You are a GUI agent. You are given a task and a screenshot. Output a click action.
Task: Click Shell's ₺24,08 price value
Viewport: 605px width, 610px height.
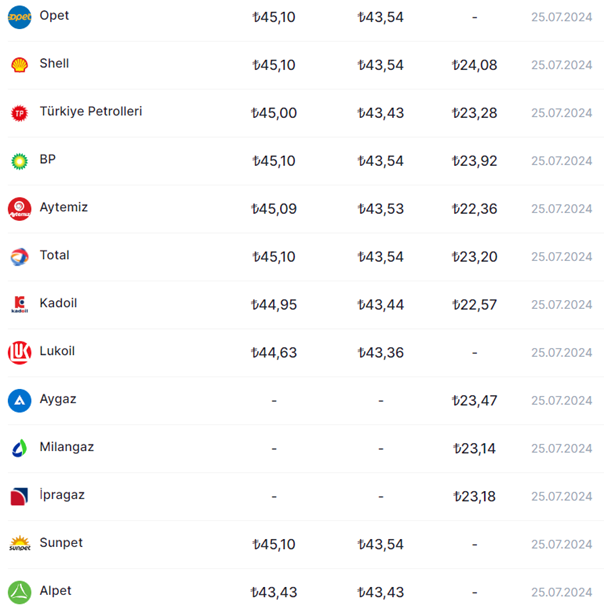click(474, 65)
